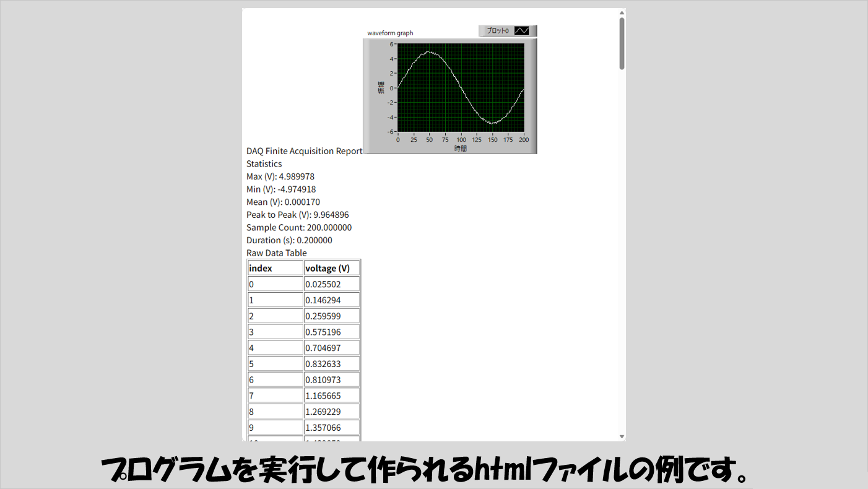Click the 0.259599 voltage cell
Screen dimensions: 868x489
[332, 316]
